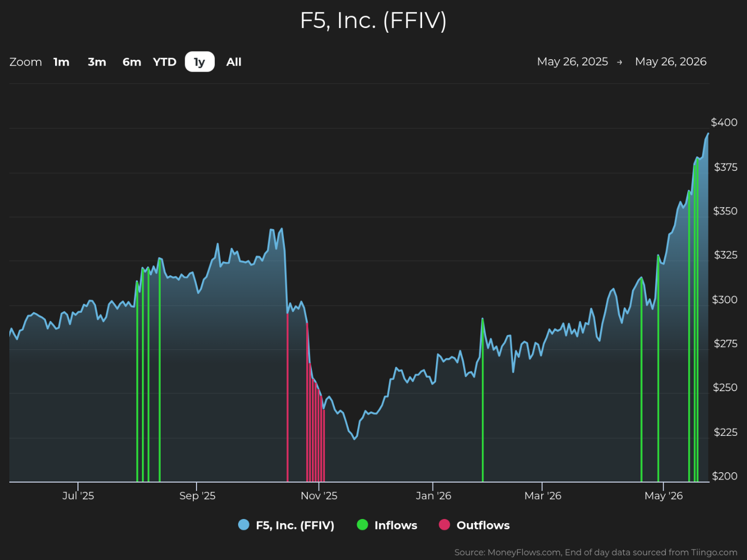Viewport: 747px width, 560px height.
Task: Click the $225 y-axis label
Action: click(x=725, y=432)
